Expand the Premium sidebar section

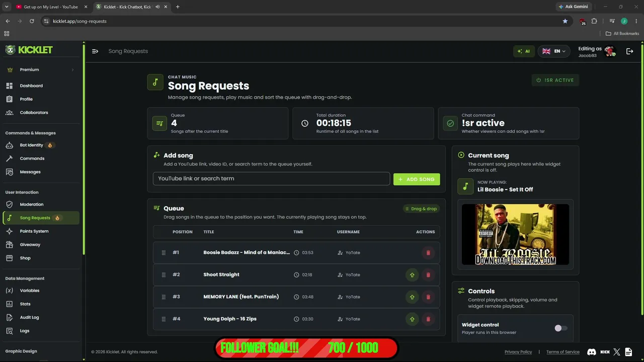(x=40, y=70)
